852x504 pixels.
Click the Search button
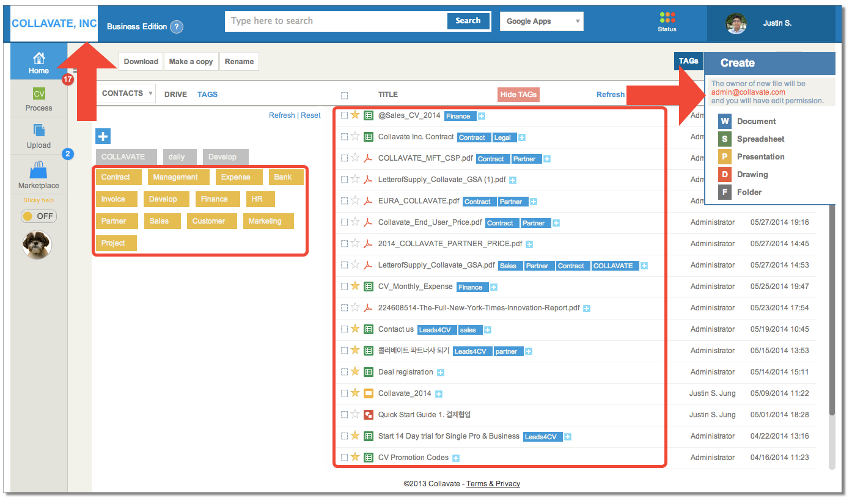pyautogui.click(x=468, y=21)
